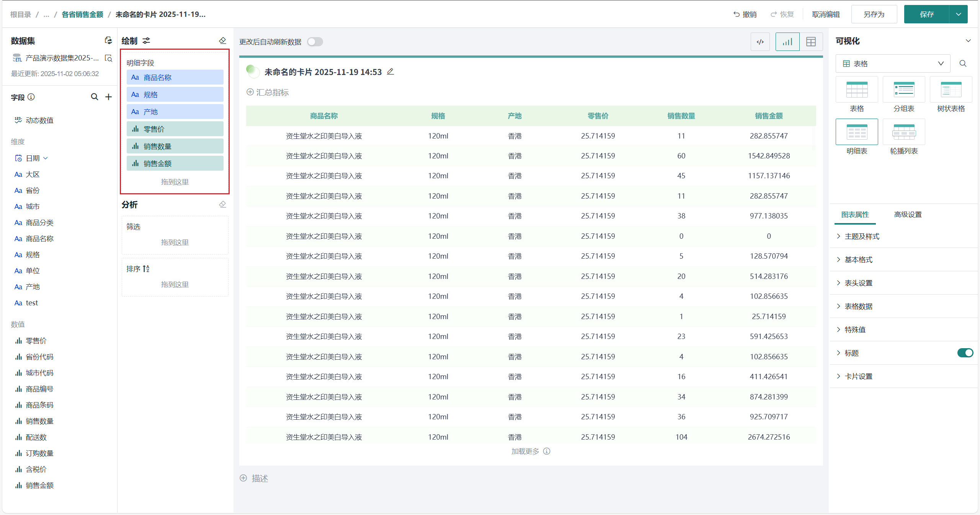Clear the 绘制 section with eraser icon
The image size is (980, 515).
pyautogui.click(x=222, y=41)
